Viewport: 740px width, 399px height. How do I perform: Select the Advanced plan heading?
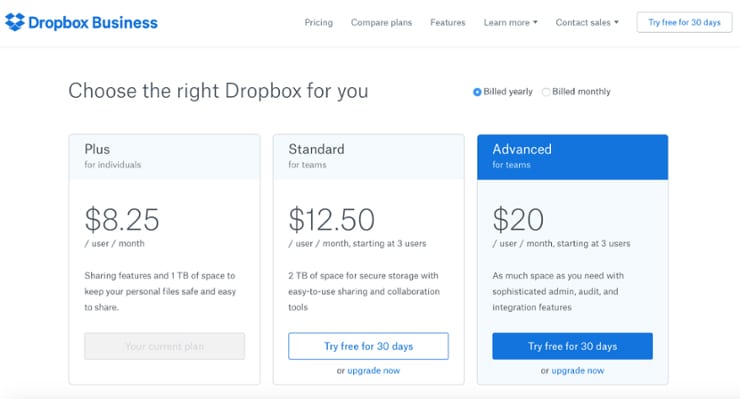click(522, 149)
